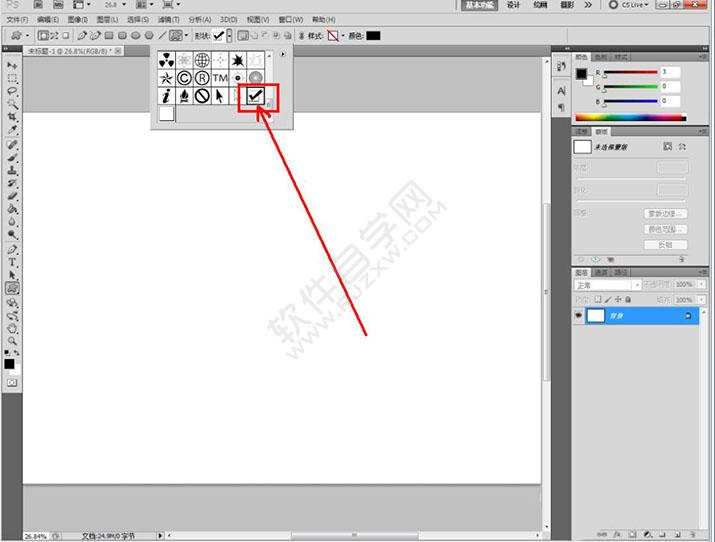
Task: Open shape picker flyout menu arrow
Action: point(283,54)
